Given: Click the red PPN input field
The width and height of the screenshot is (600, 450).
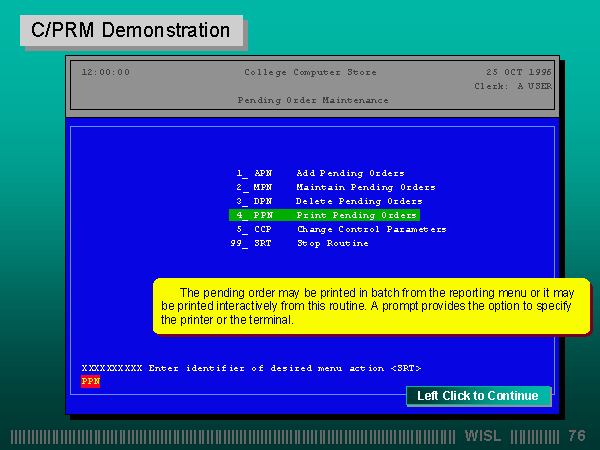Looking at the screenshot, I should pos(90,381).
